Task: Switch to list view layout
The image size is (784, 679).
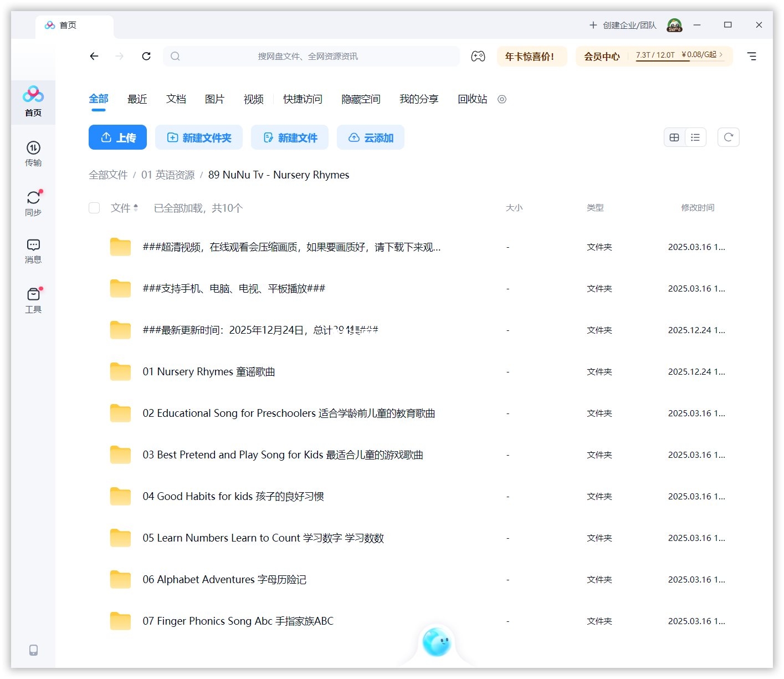Action: point(695,137)
